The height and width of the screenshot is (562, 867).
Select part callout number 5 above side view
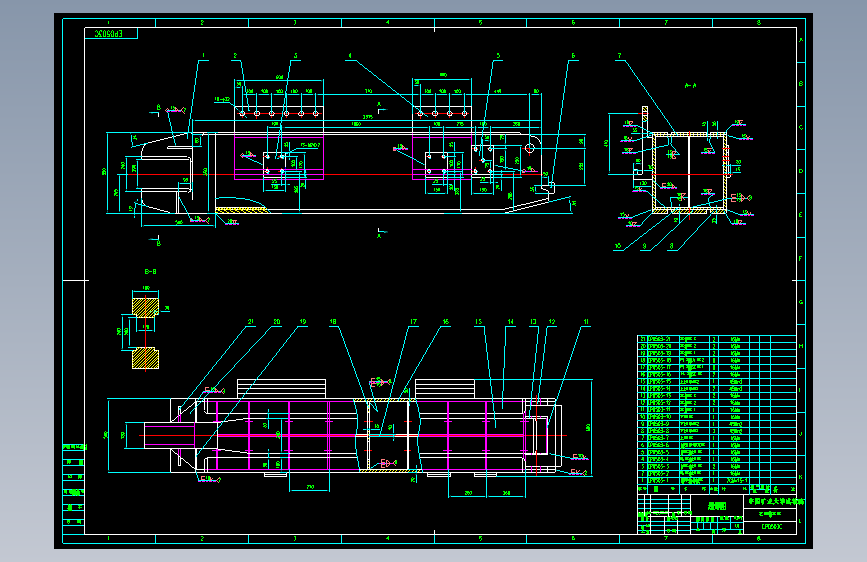coord(498,56)
